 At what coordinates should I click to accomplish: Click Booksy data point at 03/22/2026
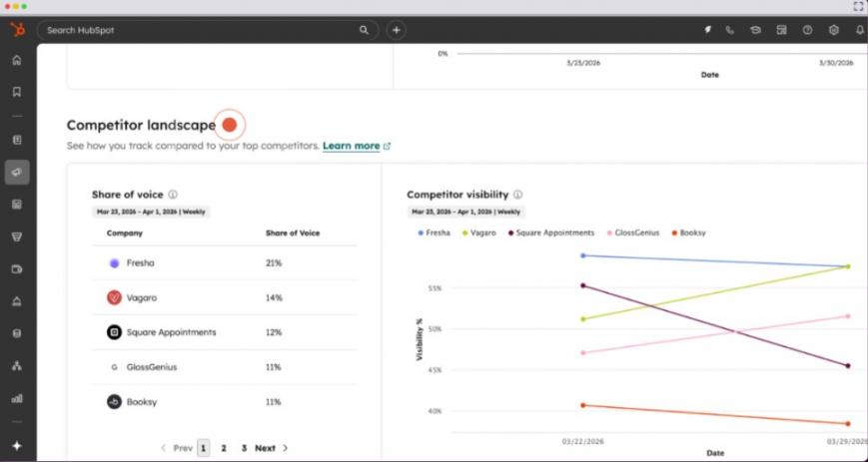pyautogui.click(x=583, y=405)
